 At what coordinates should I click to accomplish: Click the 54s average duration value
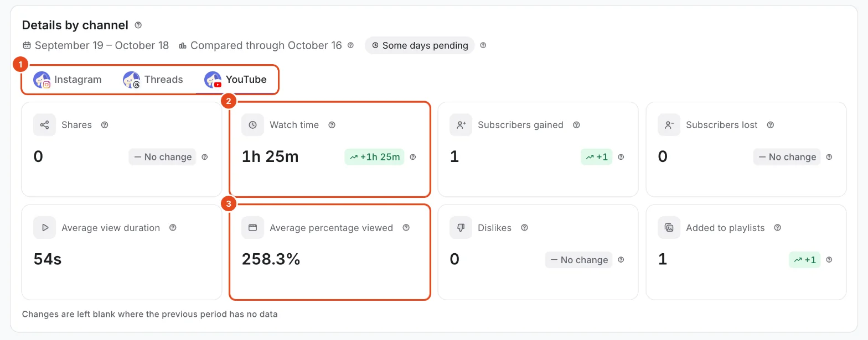click(48, 259)
